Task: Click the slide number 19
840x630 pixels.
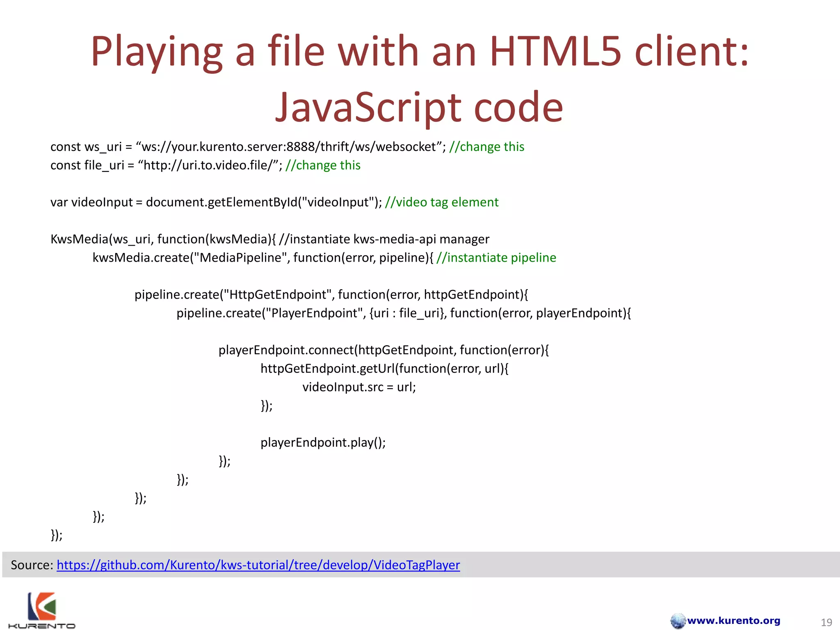Action: click(826, 622)
